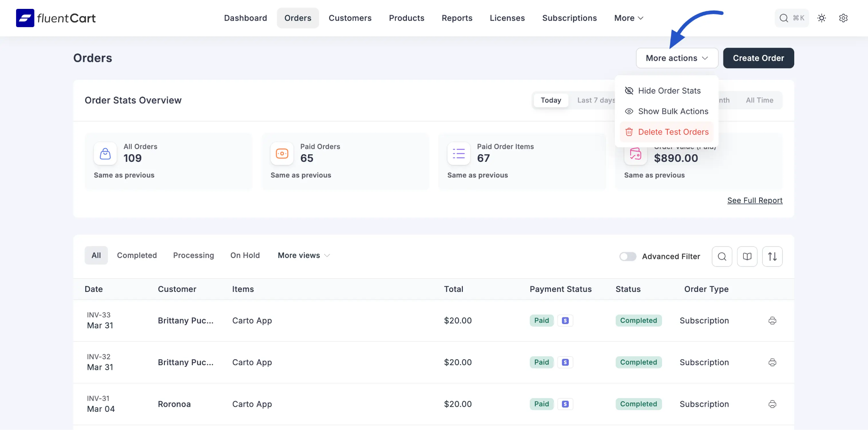
Task: Click the Paid badge on INV-32
Action: click(541, 362)
